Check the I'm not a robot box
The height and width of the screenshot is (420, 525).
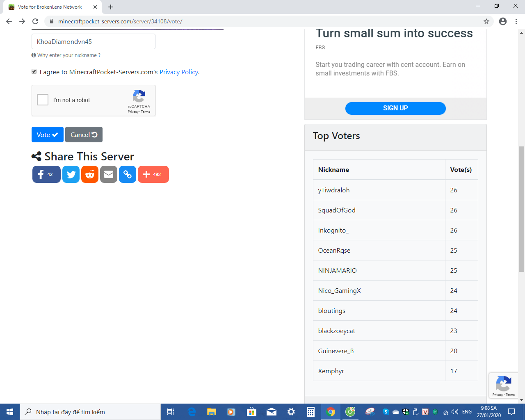click(x=43, y=100)
